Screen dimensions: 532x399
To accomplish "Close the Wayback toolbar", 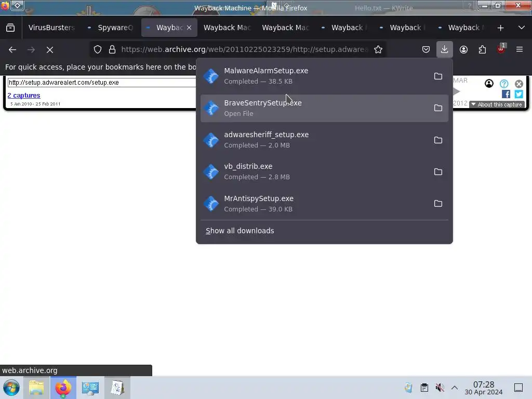I will [x=519, y=84].
